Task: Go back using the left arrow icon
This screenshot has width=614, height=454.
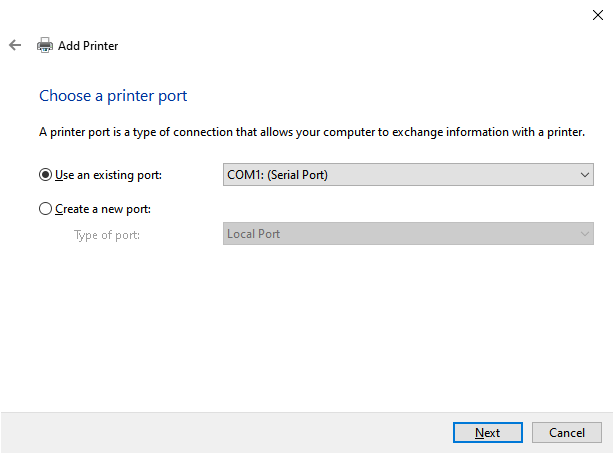Action: [15, 45]
